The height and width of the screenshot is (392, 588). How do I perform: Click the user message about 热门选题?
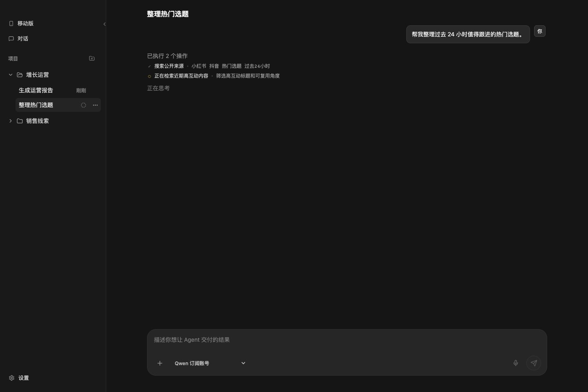pyautogui.click(x=468, y=34)
